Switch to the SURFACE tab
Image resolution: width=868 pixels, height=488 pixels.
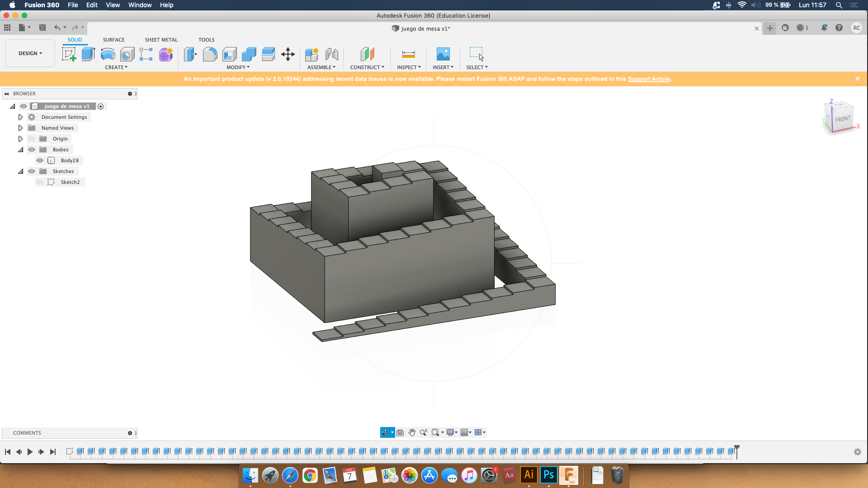point(113,40)
